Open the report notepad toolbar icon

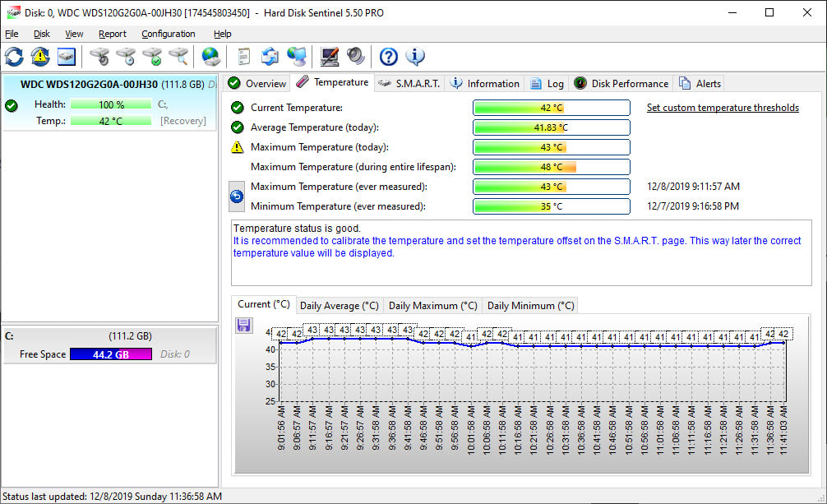(243, 57)
